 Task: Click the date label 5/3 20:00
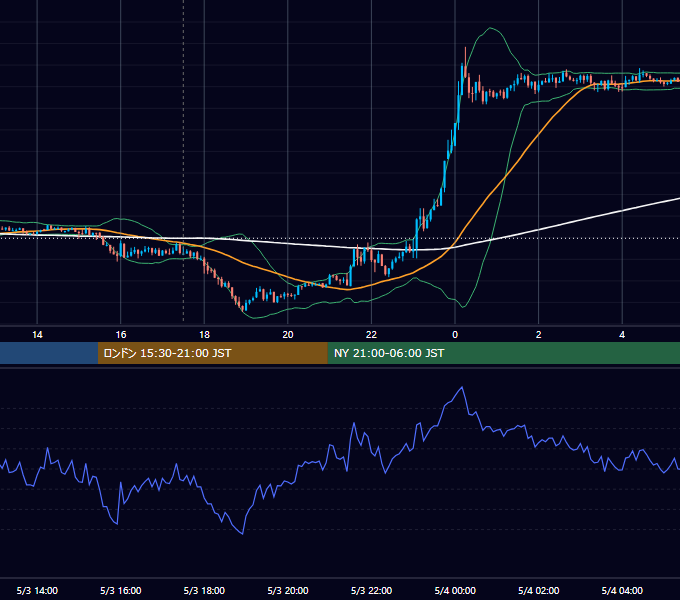(x=288, y=590)
